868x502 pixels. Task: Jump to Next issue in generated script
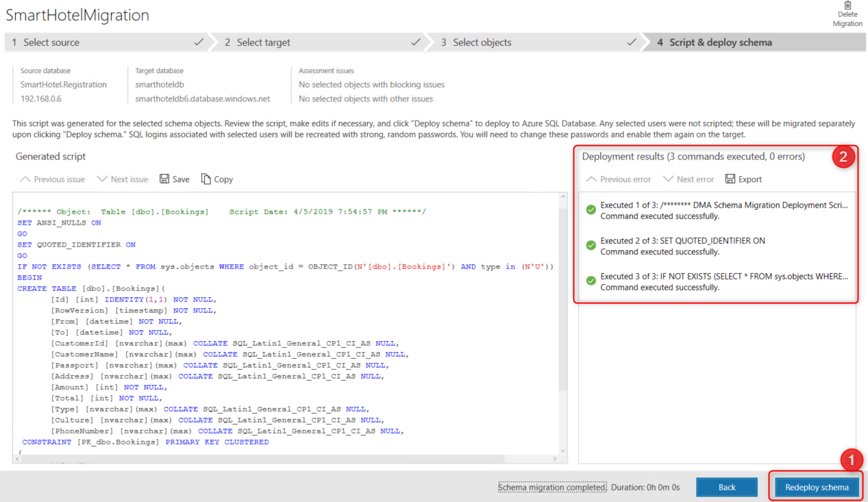(123, 179)
